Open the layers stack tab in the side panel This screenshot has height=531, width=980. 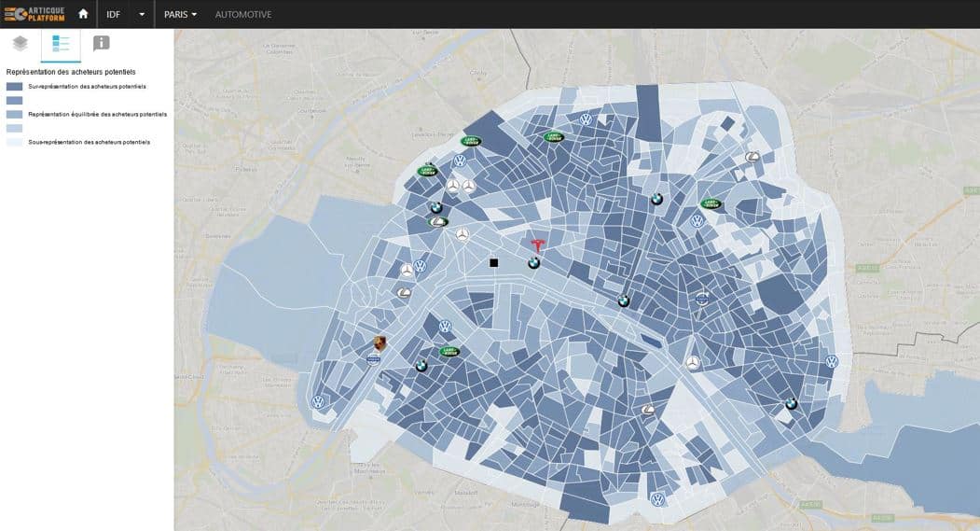tap(20, 43)
